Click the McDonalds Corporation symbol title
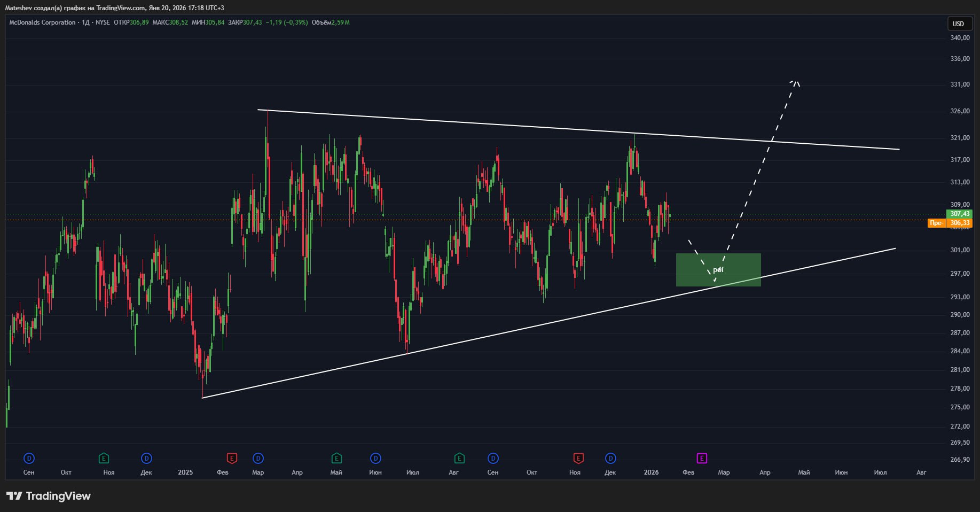Image resolution: width=980 pixels, height=512 pixels. point(43,22)
